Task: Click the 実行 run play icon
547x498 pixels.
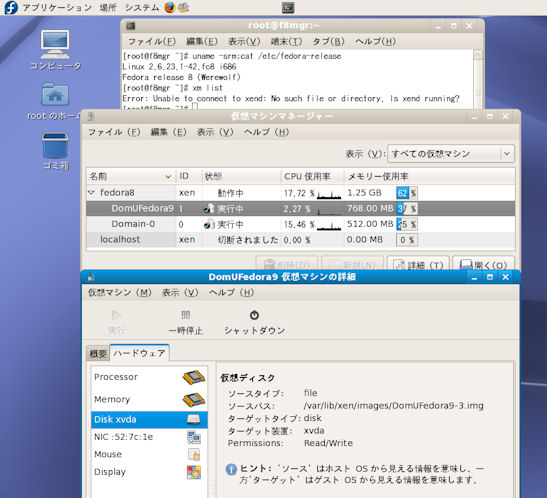Action: click(x=116, y=315)
